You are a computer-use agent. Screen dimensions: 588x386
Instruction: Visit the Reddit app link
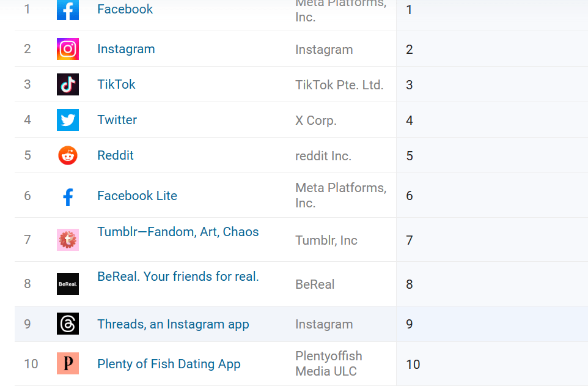[116, 155]
